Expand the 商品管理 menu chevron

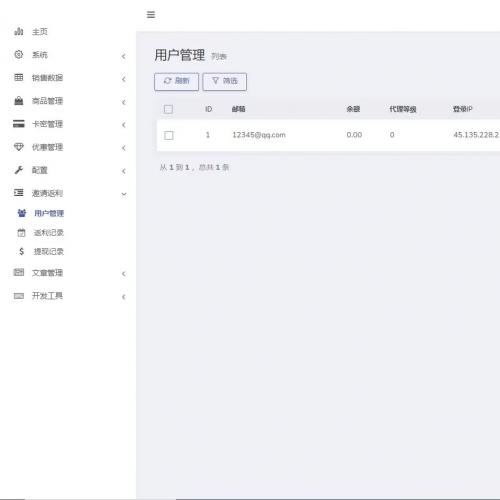(x=124, y=102)
